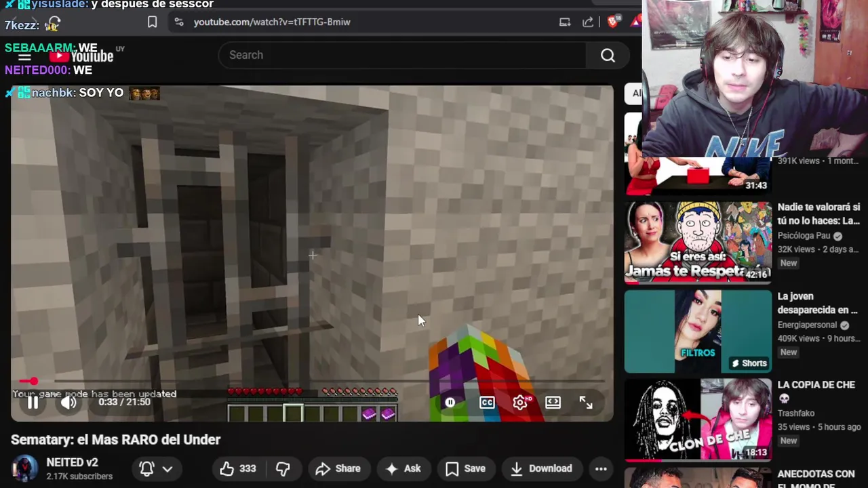
Task: Open the 'Jamás te Respetan' 42:16 thumbnail
Action: [698, 242]
